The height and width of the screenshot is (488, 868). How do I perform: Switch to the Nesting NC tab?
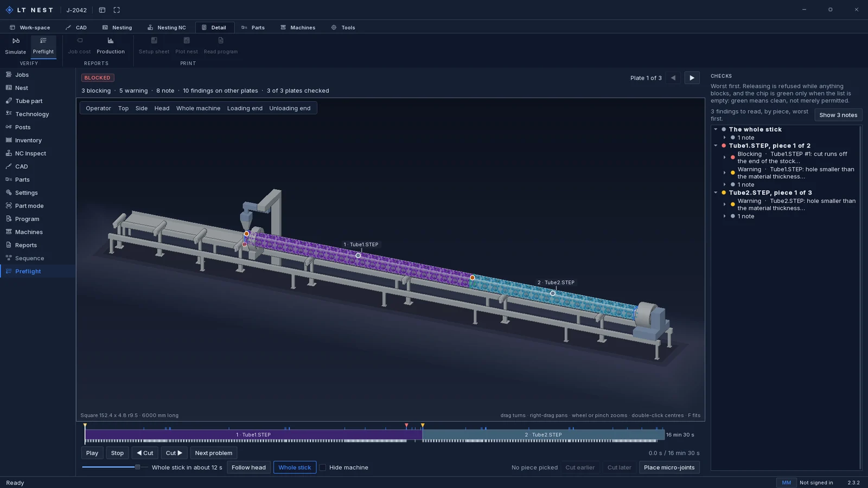(167, 28)
